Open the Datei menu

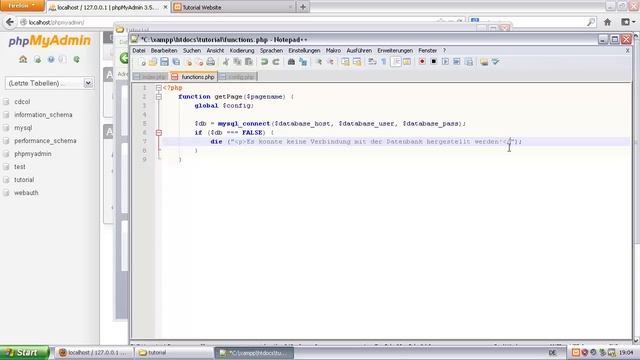(139, 51)
